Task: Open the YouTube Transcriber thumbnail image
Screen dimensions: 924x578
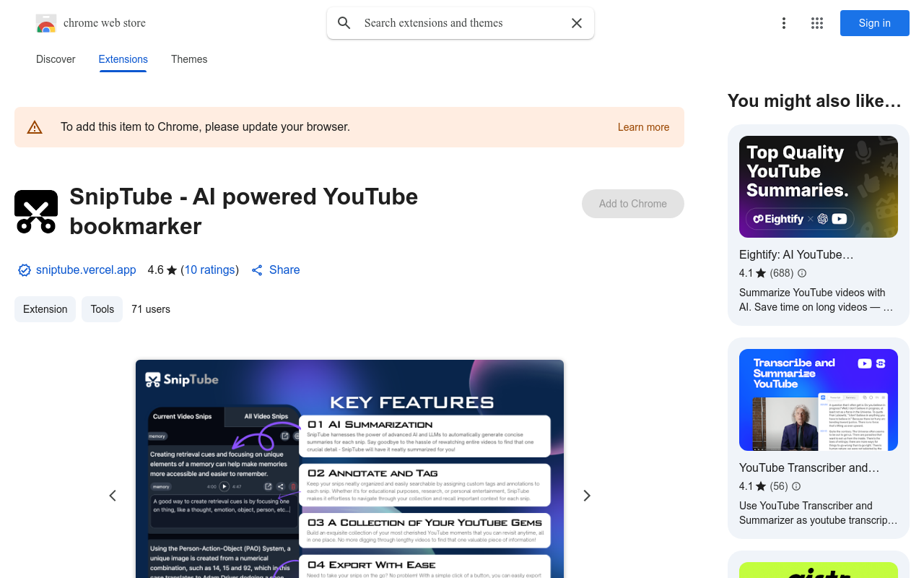Action: point(819,400)
